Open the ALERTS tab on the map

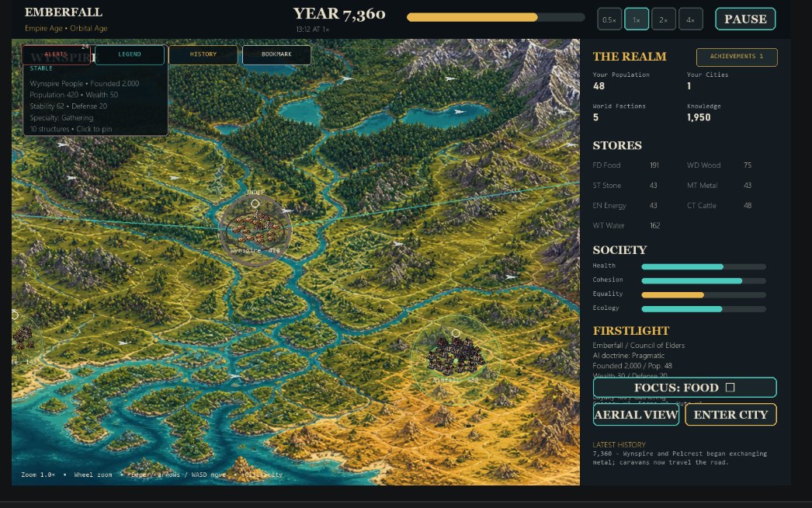(x=56, y=54)
